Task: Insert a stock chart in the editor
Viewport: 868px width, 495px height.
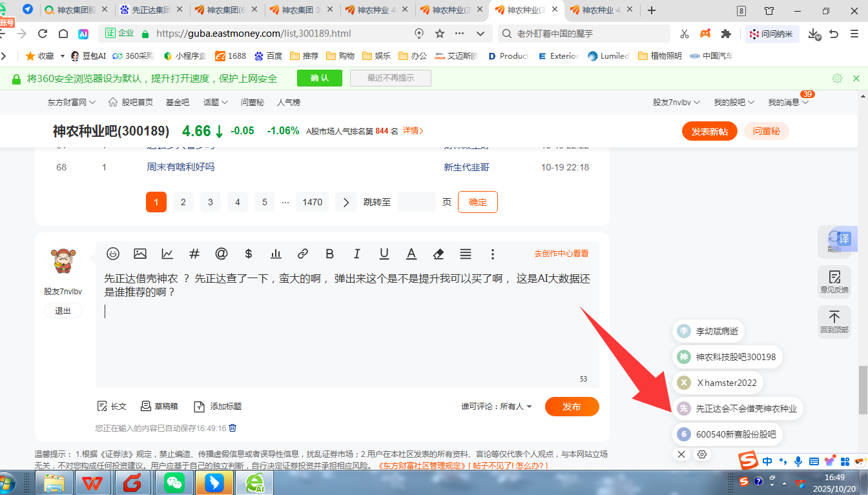Action: click(167, 254)
